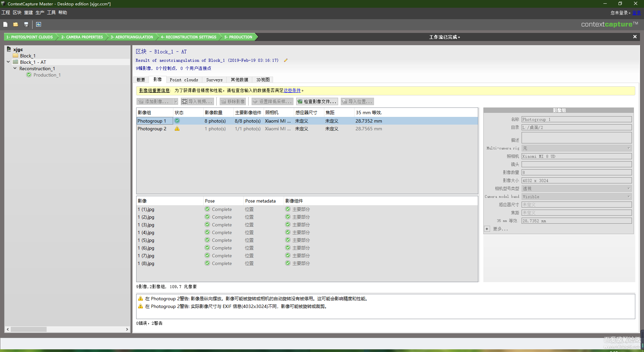Image resolution: width=644 pixels, height=352 pixels.
Task: Open the 添加影像 dropdown arrow
Action: point(176,101)
